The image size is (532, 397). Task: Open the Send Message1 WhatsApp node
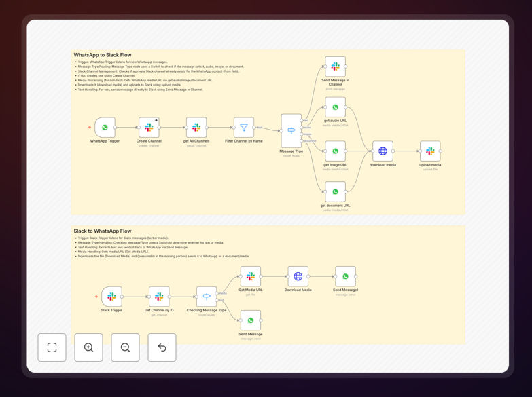pos(345,276)
